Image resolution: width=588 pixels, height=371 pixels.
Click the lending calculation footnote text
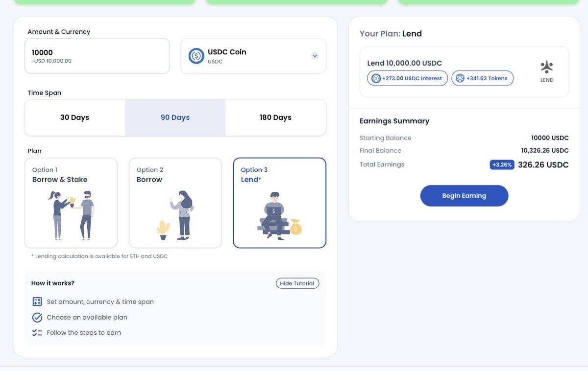99,256
